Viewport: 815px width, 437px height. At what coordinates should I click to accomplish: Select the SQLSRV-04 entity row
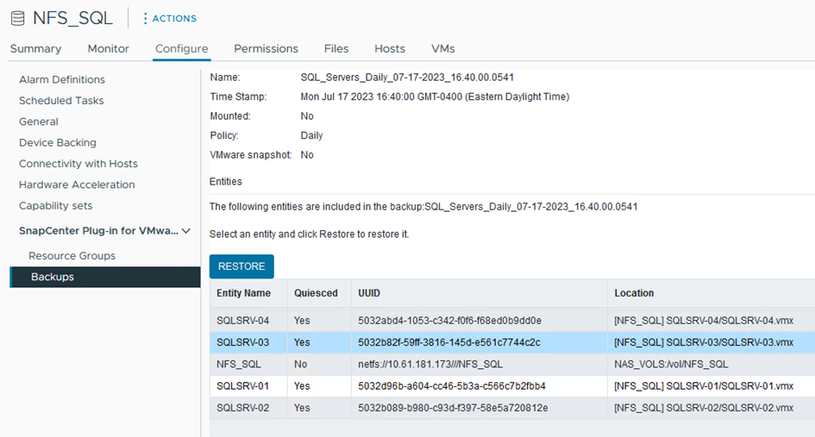243,320
